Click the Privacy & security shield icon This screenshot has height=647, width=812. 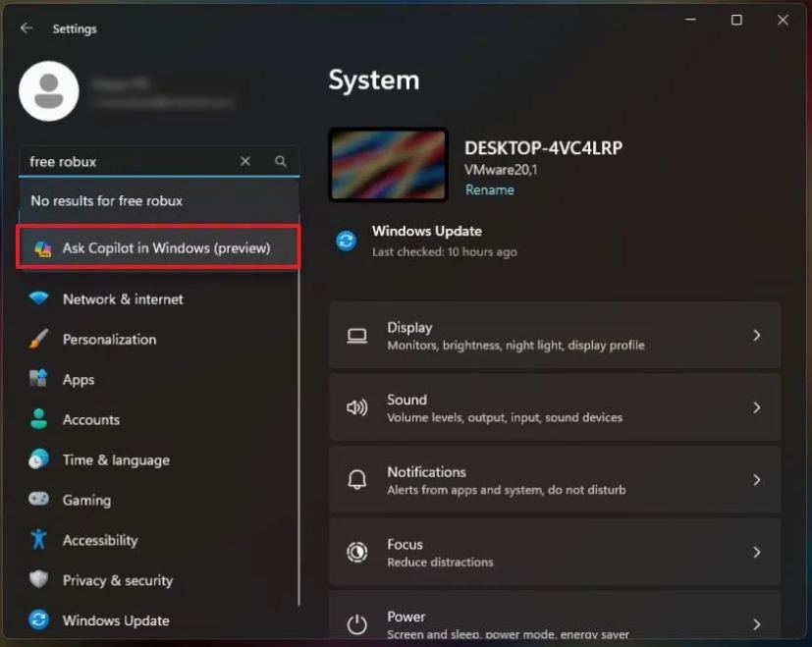click(39, 579)
